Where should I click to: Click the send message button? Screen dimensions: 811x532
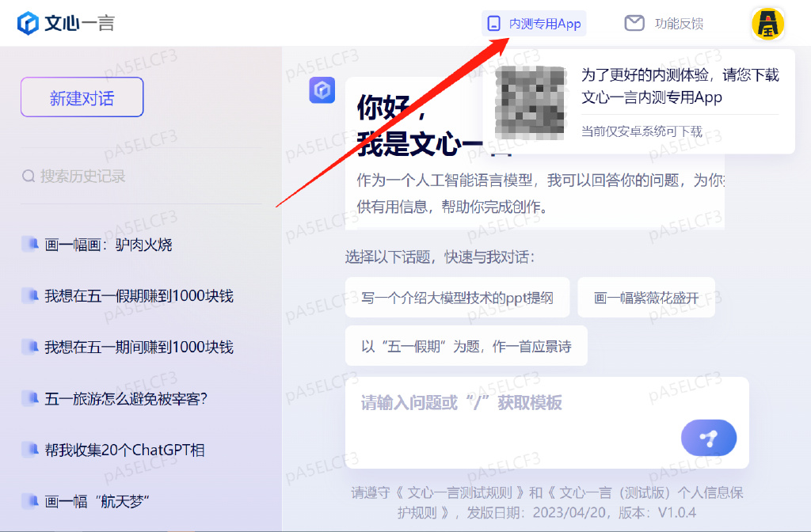click(x=709, y=438)
